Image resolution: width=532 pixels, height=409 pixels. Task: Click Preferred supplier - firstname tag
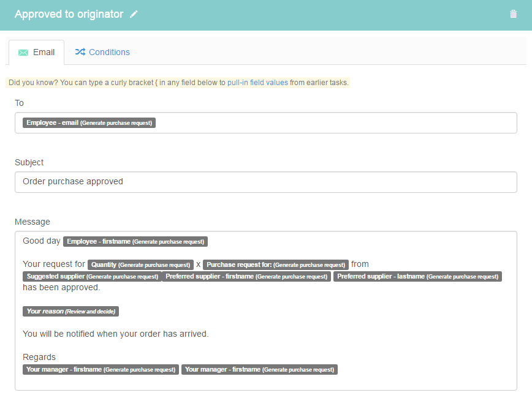246,277
